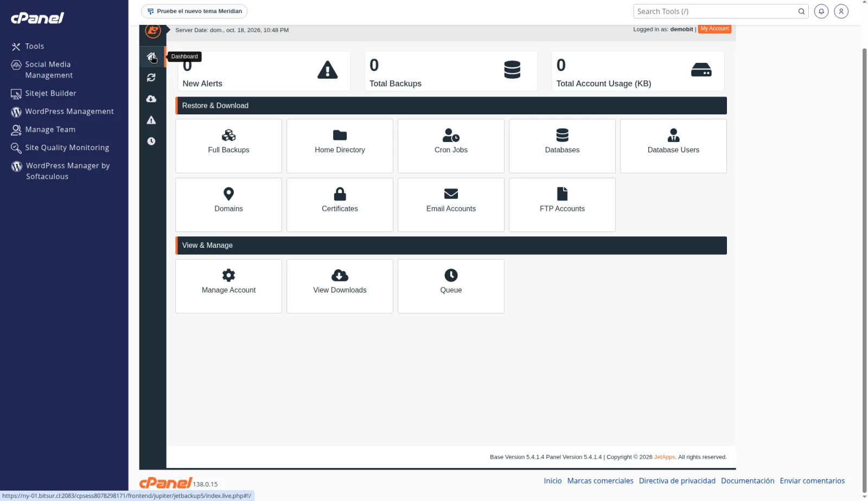Open the user profile icon in top bar
Screen dimensions: 868x501
point(841,11)
